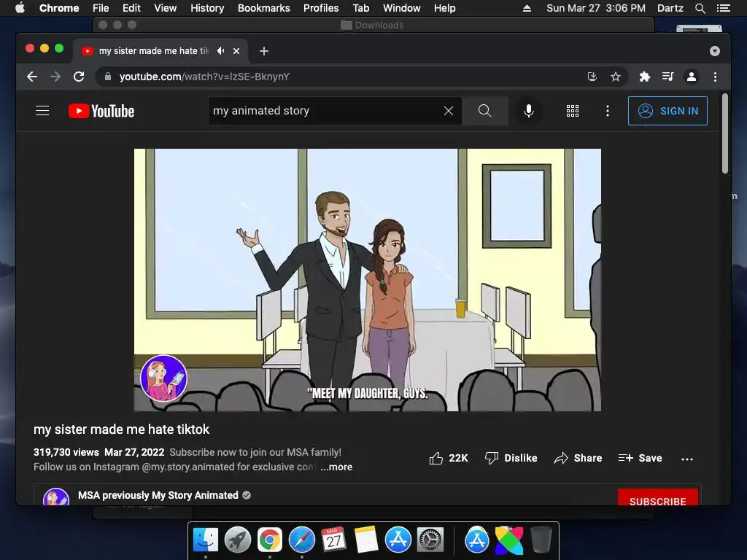This screenshot has height=560, width=747.
Task: Go forward in Chrome
Action: [55, 77]
